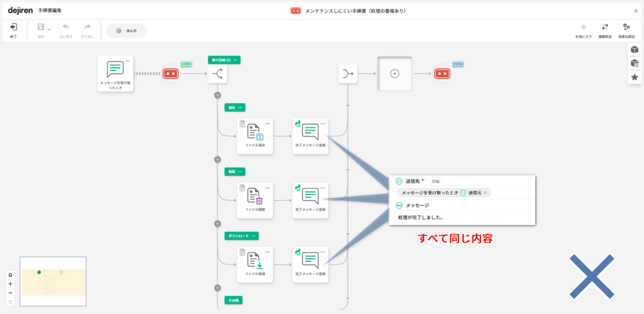The image size is (644, 314).
Task: Open the ファイル削除 node's three-dot menu
Action: tap(267, 188)
